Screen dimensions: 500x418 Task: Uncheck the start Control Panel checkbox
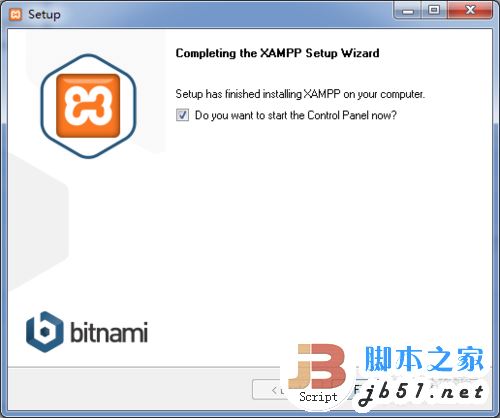coord(182,115)
